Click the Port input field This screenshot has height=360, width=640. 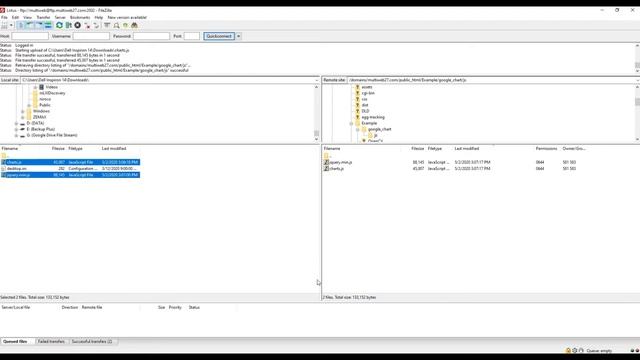tap(191, 36)
